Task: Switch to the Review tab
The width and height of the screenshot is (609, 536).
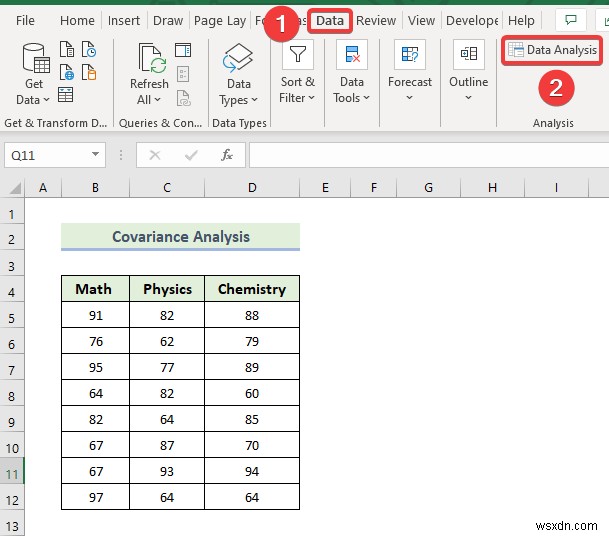Action: pyautogui.click(x=376, y=20)
